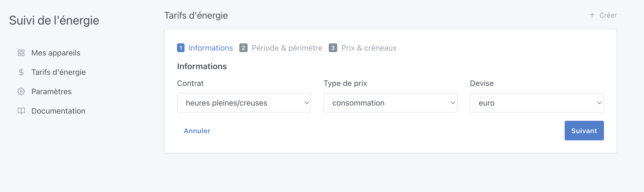
Task: Click the step 1 badge labeled Informations
Action: click(x=181, y=48)
